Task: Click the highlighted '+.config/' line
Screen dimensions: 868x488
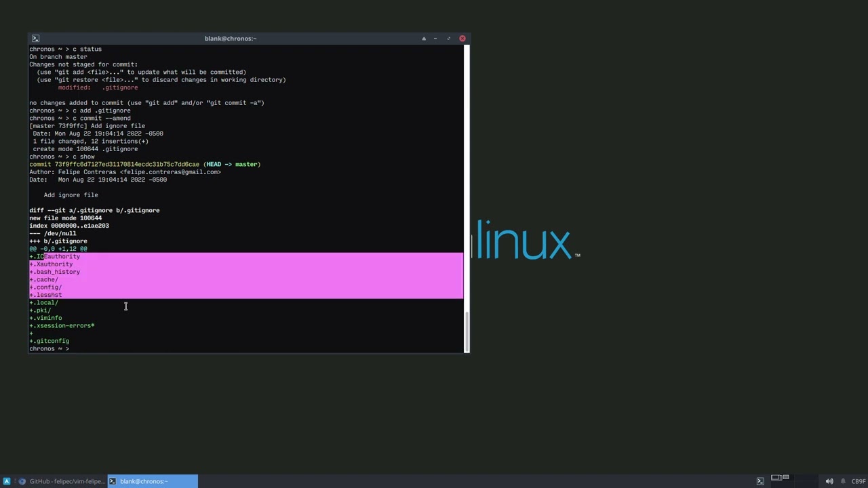Action: [x=45, y=287]
